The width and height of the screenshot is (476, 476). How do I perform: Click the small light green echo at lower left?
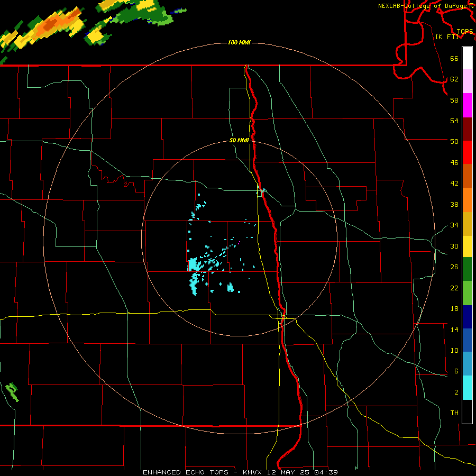[x=13, y=391]
